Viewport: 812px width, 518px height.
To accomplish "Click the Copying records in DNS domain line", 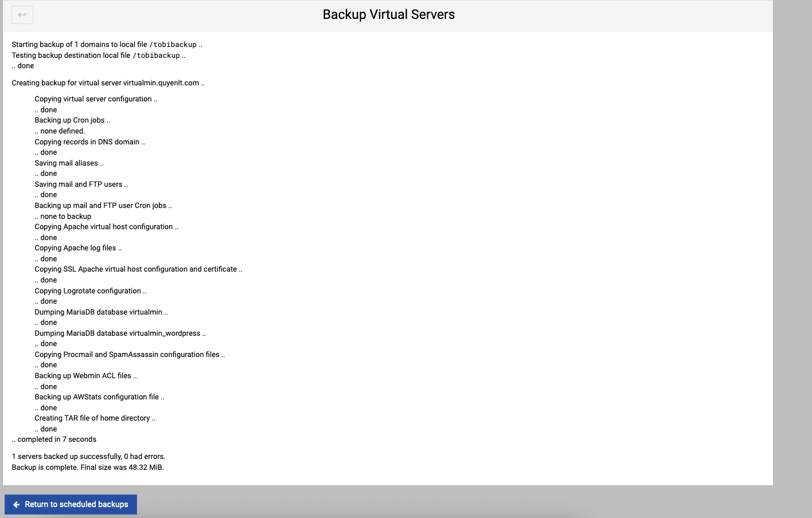I will (89, 142).
